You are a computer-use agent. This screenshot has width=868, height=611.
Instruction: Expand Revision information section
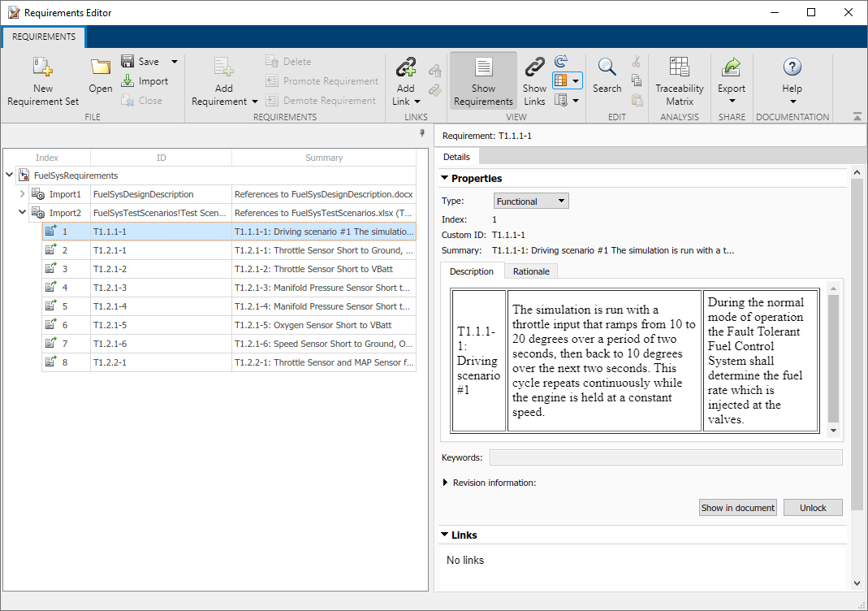click(x=446, y=483)
